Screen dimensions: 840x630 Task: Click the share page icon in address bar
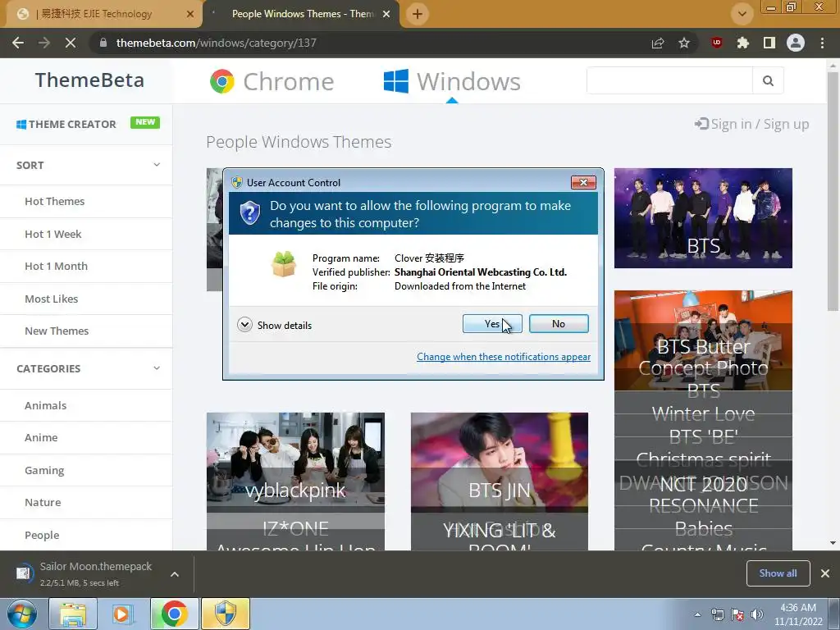658,43
